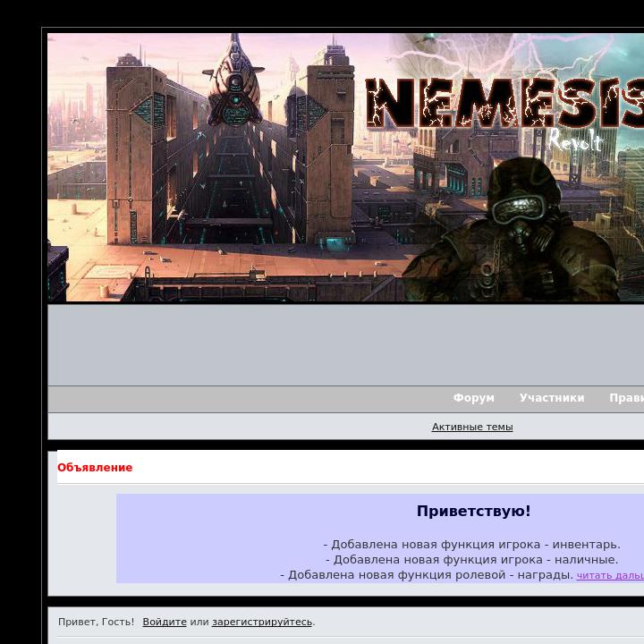Follow the читать дальше link
644x644 pixels.
[610, 575]
